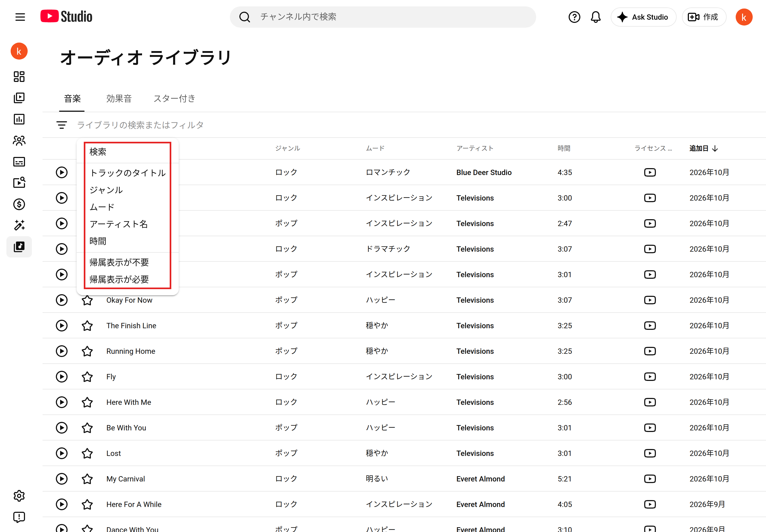Open Televisions artist link in Lost row
This screenshot has width=766, height=532.
tap(475, 453)
